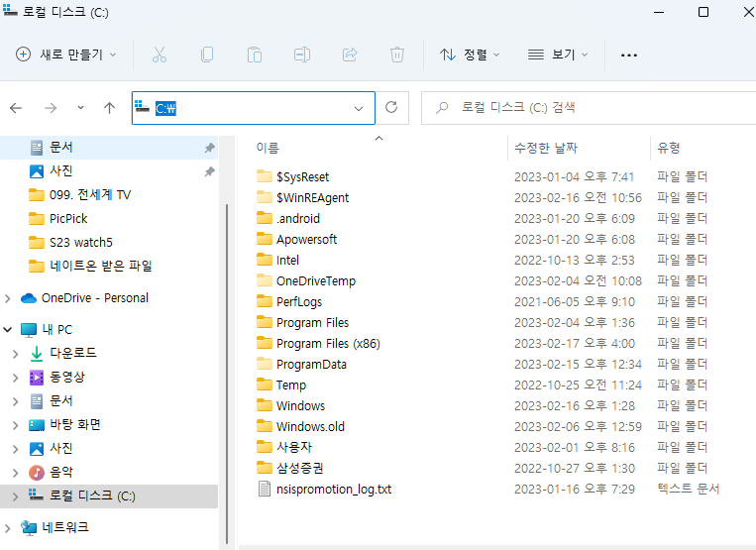Click the 네트워크 network icon
Image resolution: width=756 pixels, height=550 pixels.
click(29, 528)
